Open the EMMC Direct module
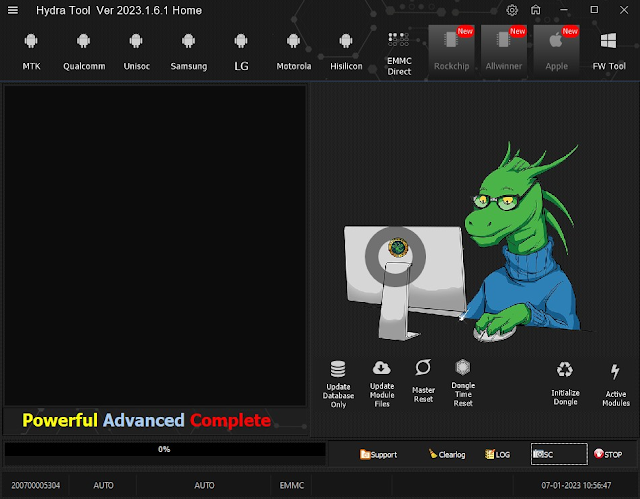This screenshot has height=499, width=640. point(399,53)
